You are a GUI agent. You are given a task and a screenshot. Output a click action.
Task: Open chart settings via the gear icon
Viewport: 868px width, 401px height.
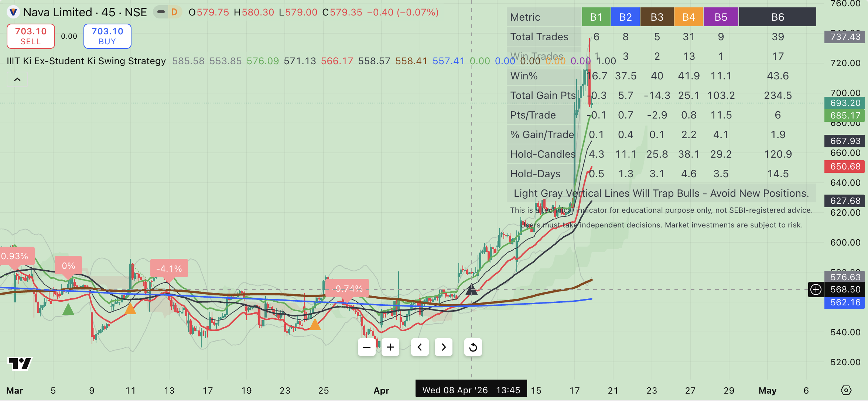pyautogui.click(x=846, y=390)
